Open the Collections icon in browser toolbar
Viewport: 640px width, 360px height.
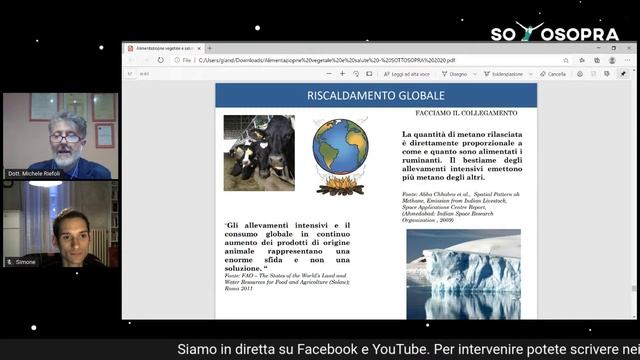(597, 60)
